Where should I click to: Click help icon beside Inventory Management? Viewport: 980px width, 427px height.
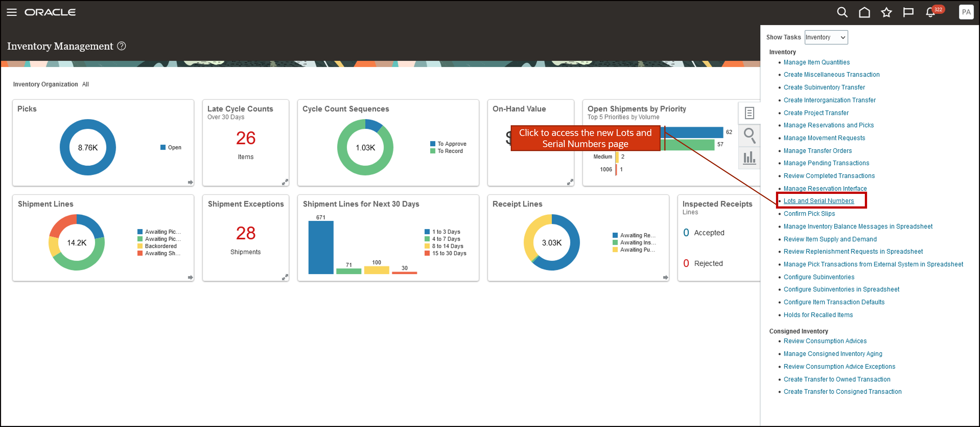(121, 46)
